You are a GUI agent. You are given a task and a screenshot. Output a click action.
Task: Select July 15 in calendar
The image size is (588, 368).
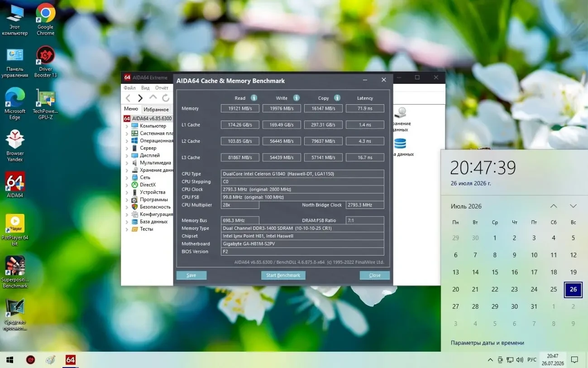[495, 272]
